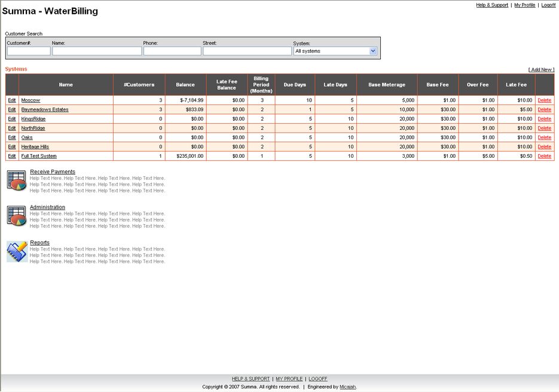Click the Name search field

coord(97,51)
